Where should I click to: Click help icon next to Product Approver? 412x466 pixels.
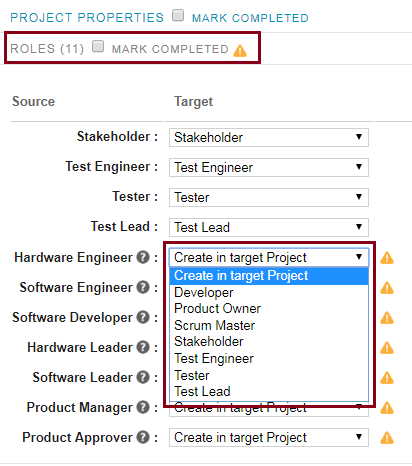143,437
